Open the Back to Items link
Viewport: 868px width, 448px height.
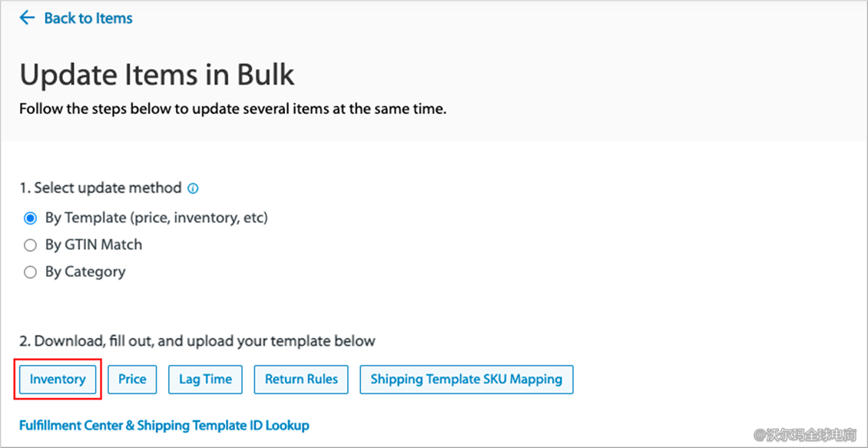(88, 18)
